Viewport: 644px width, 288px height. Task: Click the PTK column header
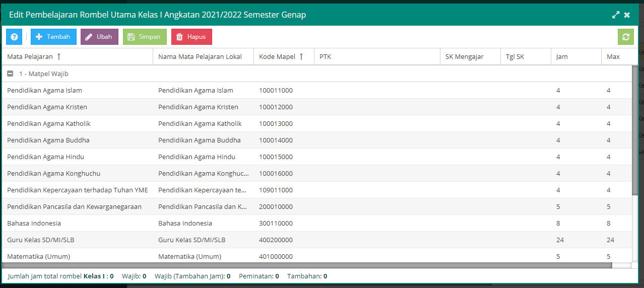click(x=377, y=56)
